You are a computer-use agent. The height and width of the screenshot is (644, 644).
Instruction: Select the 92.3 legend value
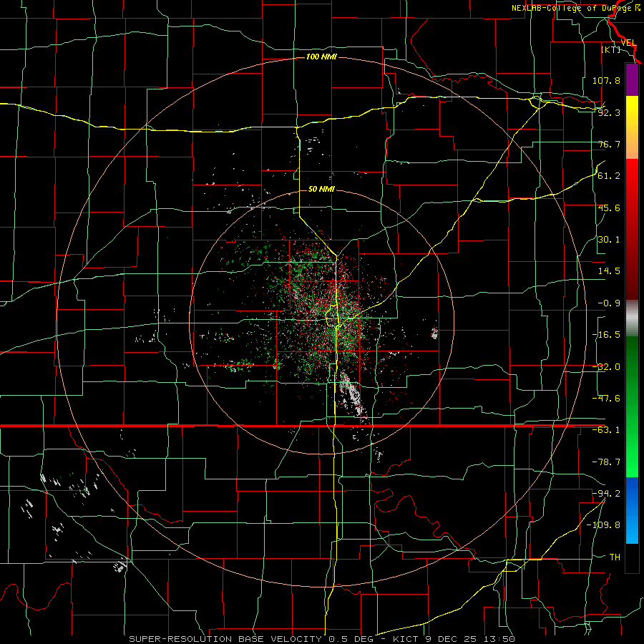coord(609,112)
